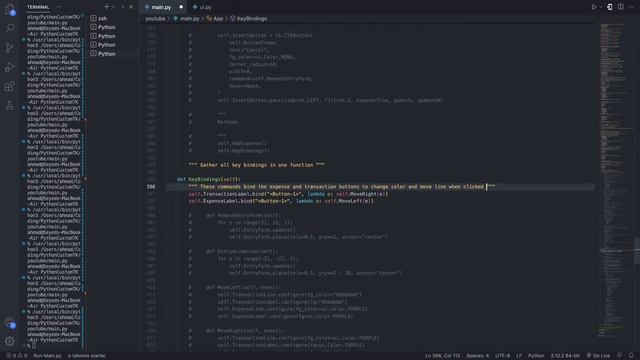Click the 'Gather all key bindings' docstring line
Viewport: 640px width, 360px height.
pyautogui.click(x=256, y=165)
